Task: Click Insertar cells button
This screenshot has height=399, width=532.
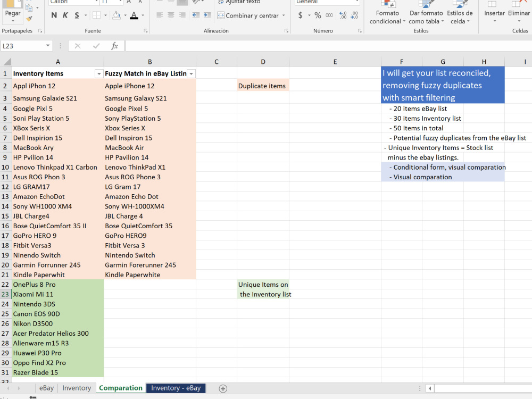Action: pos(494,12)
